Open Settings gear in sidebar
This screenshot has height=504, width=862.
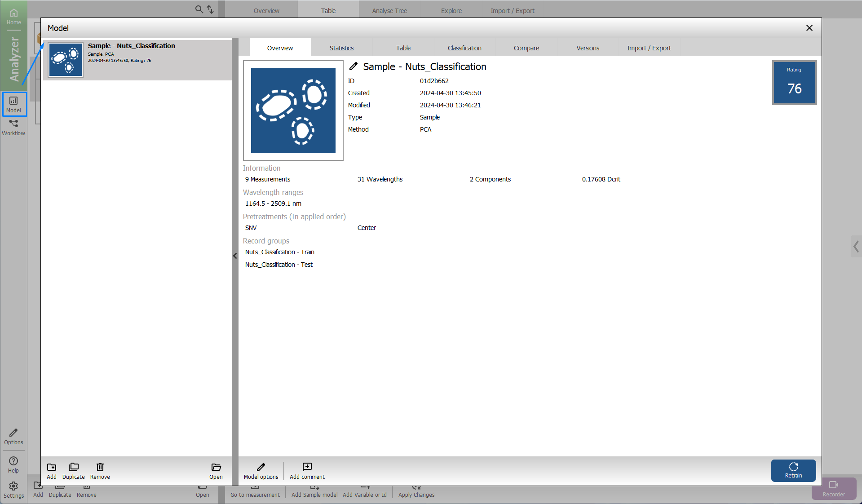13,490
